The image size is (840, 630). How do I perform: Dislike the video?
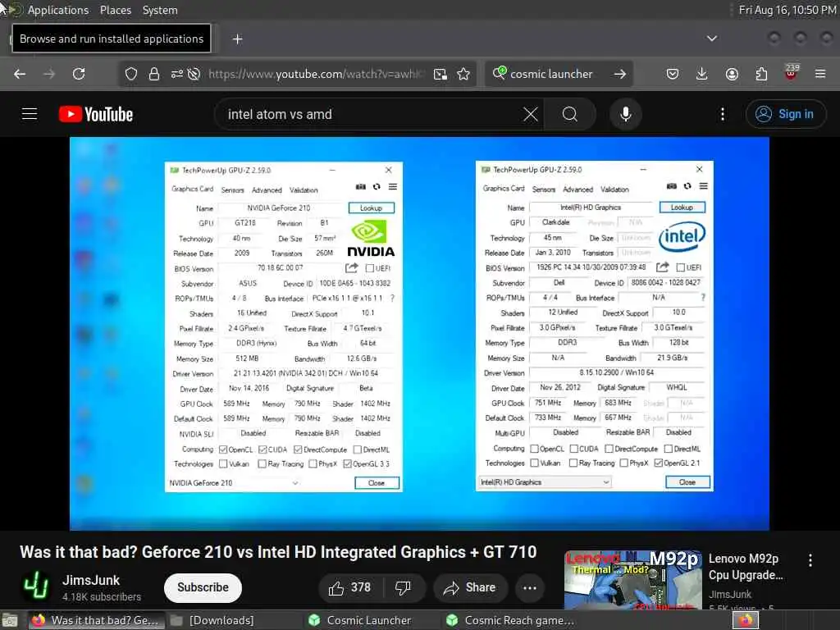(x=403, y=587)
